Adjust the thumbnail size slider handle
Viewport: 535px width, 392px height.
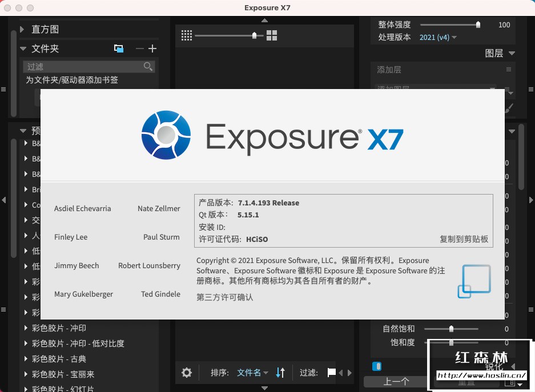[x=254, y=35]
